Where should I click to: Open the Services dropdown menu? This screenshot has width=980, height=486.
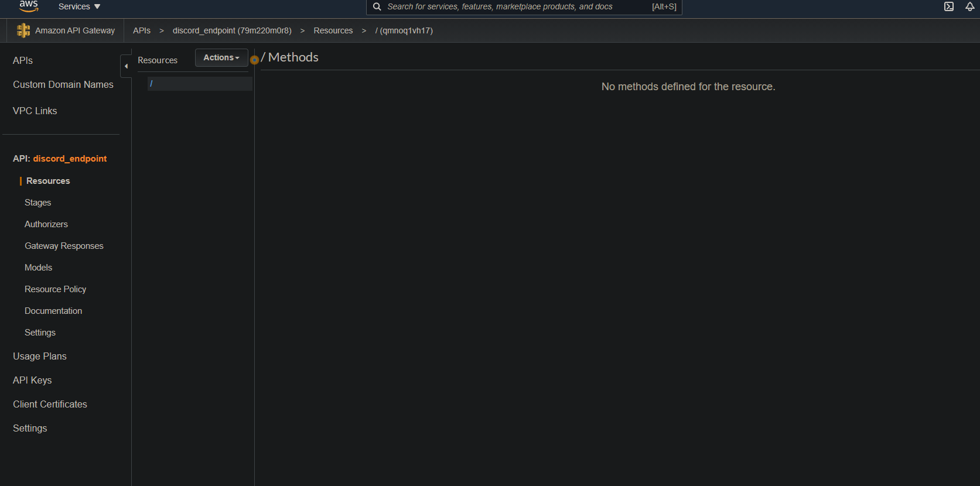click(x=80, y=6)
